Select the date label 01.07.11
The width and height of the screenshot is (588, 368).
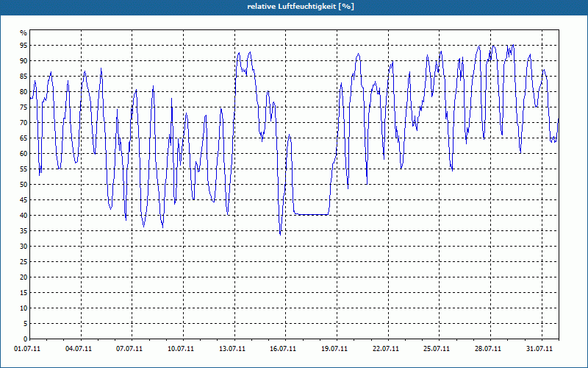pyautogui.click(x=27, y=349)
